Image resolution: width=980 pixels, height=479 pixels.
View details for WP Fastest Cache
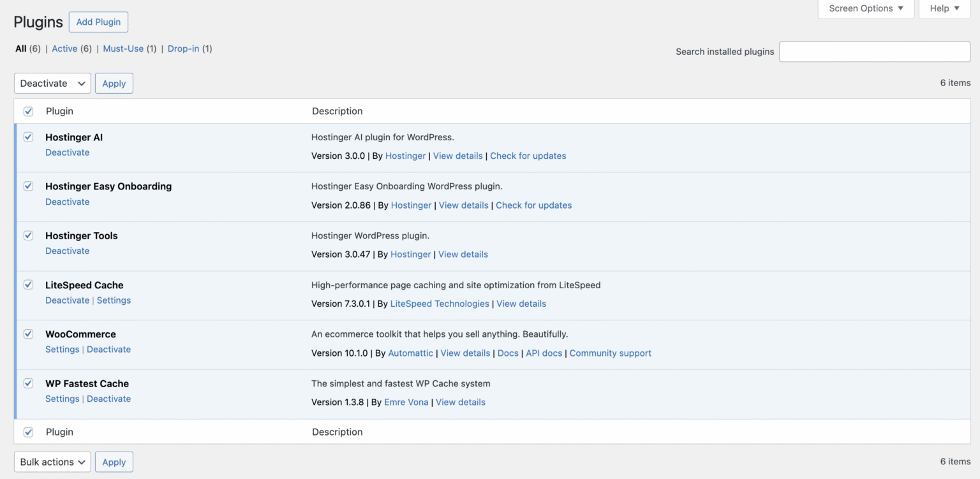click(460, 402)
